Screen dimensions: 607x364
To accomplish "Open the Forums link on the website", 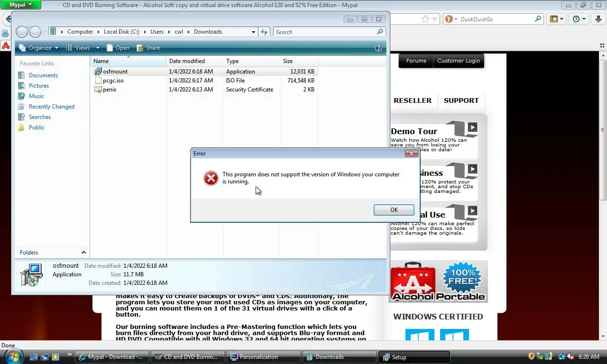I will pyautogui.click(x=416, y=61).
